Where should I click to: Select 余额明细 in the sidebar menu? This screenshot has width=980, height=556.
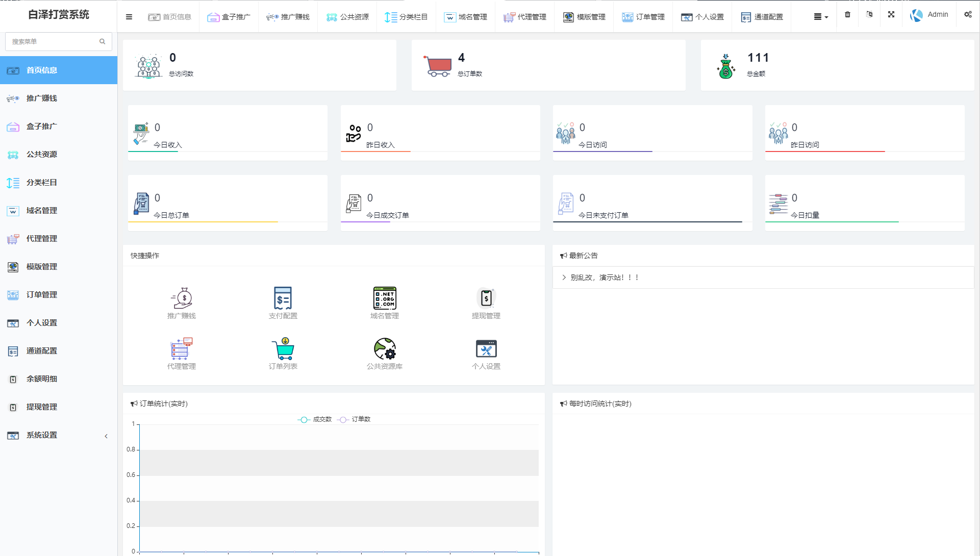coord(42,379)
